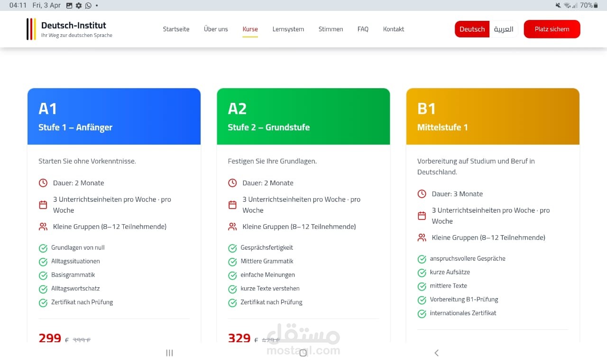Click the text Festigen Sie Ihre Grundlagen.
607x364 pixels.
point(272,161)
